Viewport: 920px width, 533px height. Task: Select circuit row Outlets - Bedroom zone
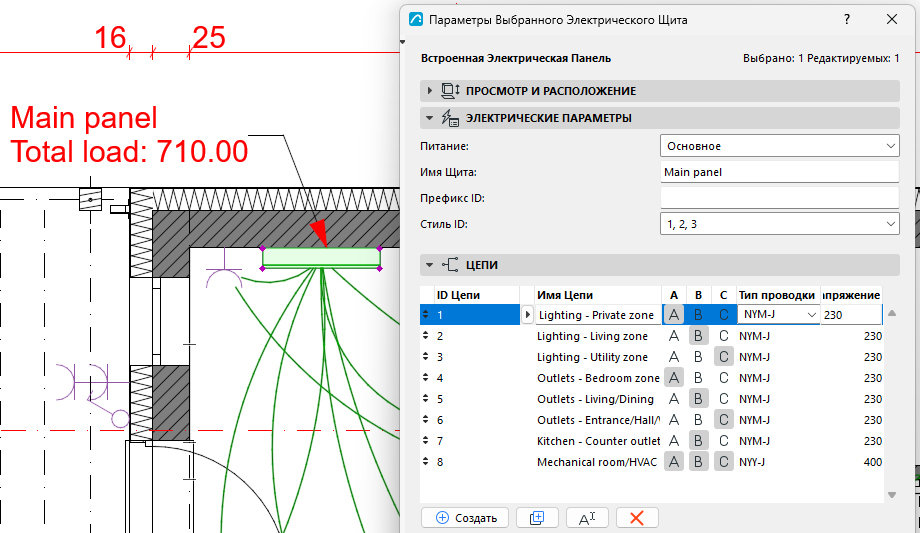click(x=651, y=378)
